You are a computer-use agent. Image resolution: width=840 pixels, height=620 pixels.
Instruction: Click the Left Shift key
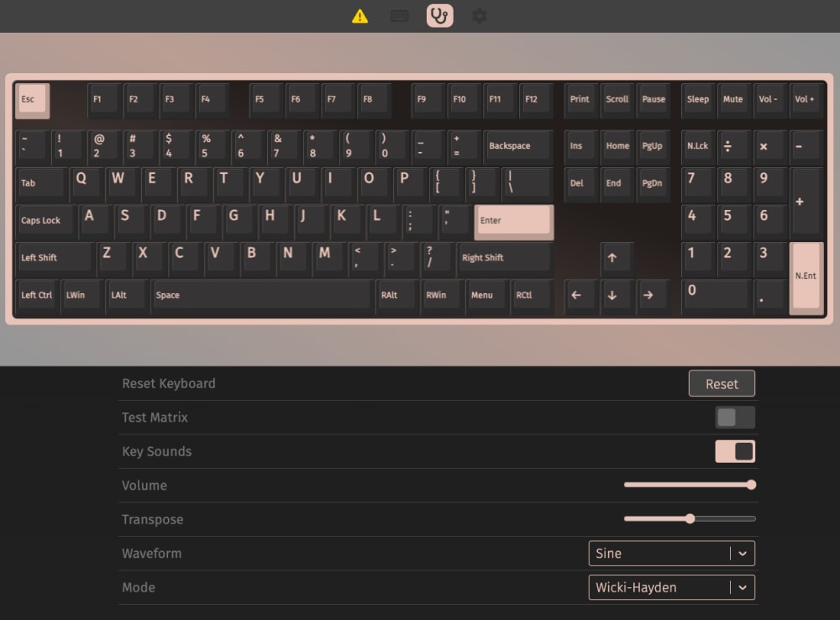[x=55, y=260]
